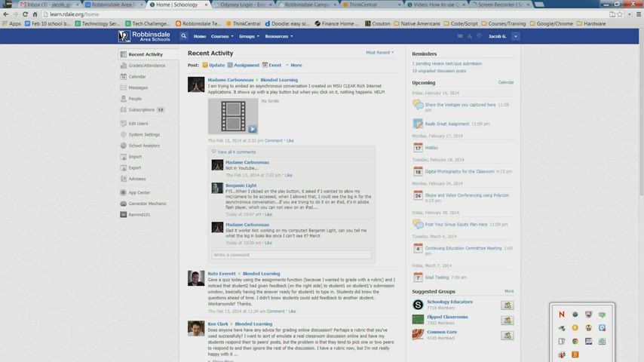
Task: Open Calendar from the left sidebar
Action: tap(137, 76)
